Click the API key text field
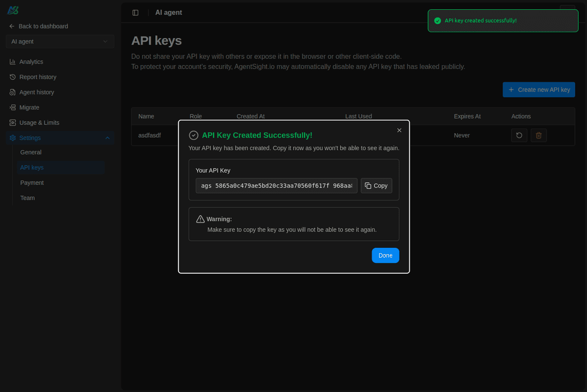587x392 pixels. click(276, 186)
